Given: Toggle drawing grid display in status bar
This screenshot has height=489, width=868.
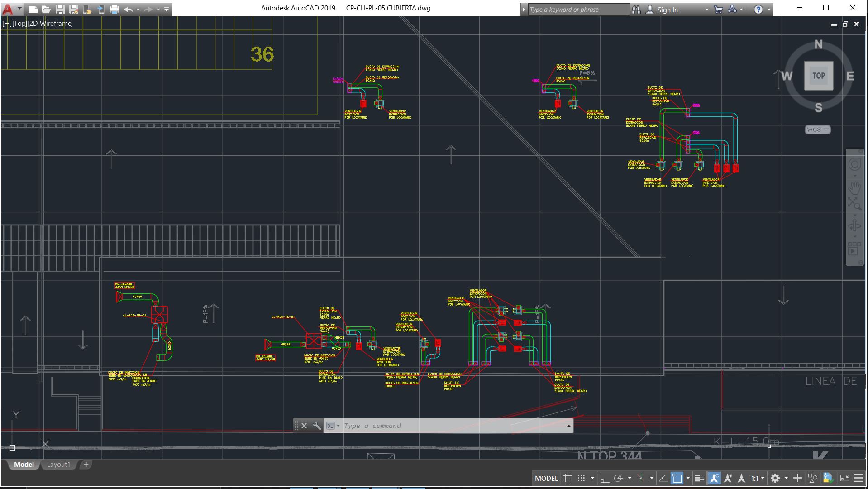Looking at the screenshot, I should click(568, 478).
